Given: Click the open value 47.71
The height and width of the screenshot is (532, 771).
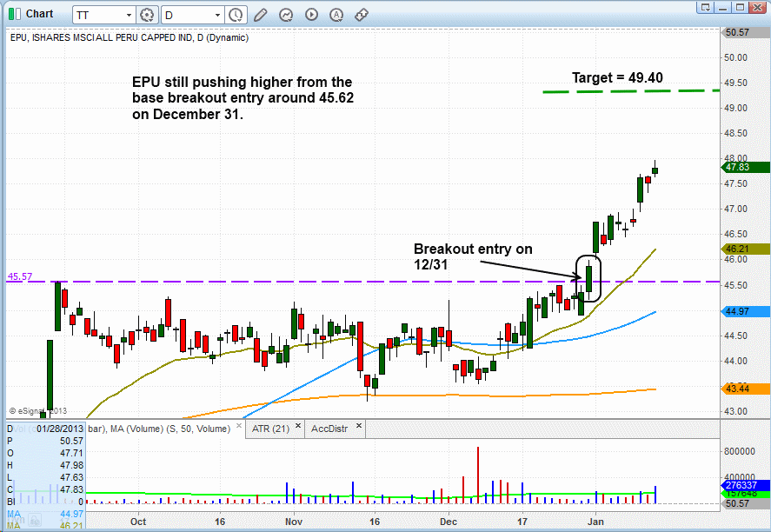Looking at the screenshot, I should point(72,453).
